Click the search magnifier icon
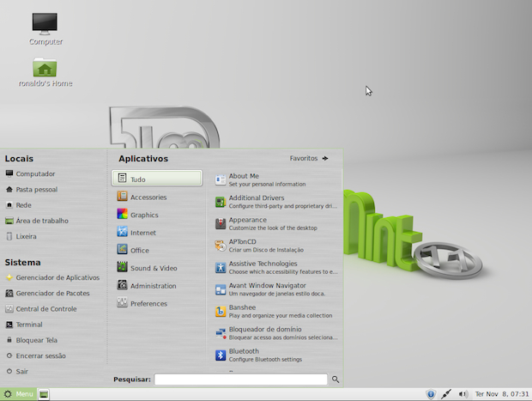Screen dimensions: 532x401 tap(336, 380)
